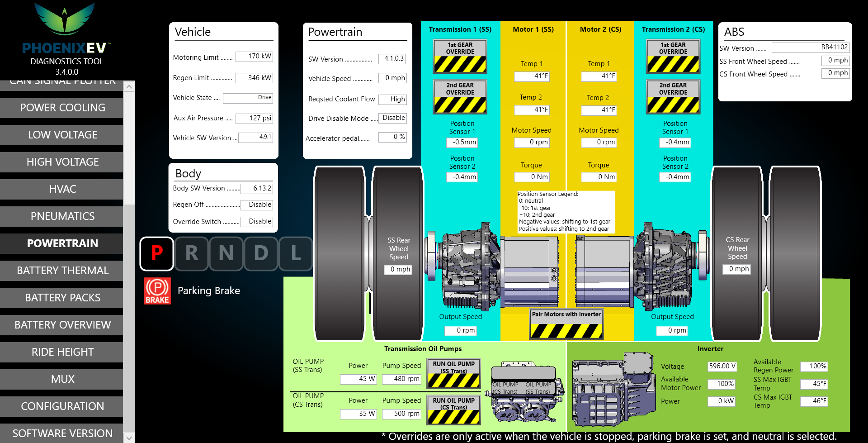
Task: Open the CONFIGURATION page
Action: click(x=62, y=406)
